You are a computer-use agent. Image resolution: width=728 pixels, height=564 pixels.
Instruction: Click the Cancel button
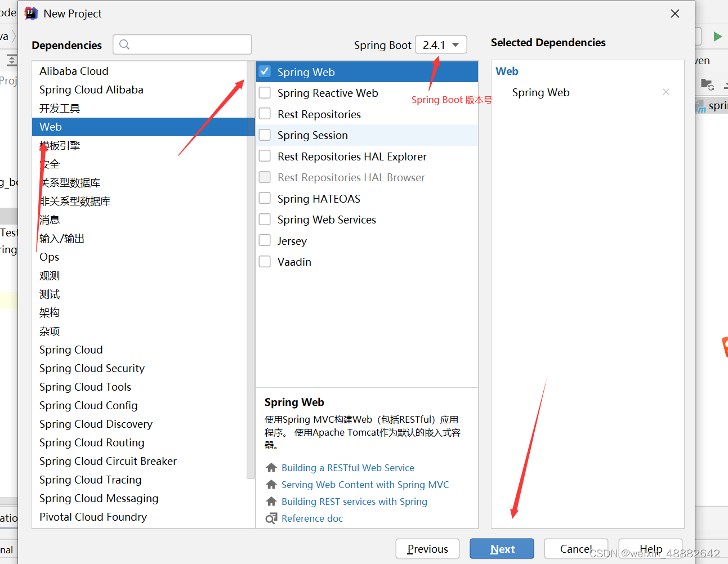pos(576,549)
